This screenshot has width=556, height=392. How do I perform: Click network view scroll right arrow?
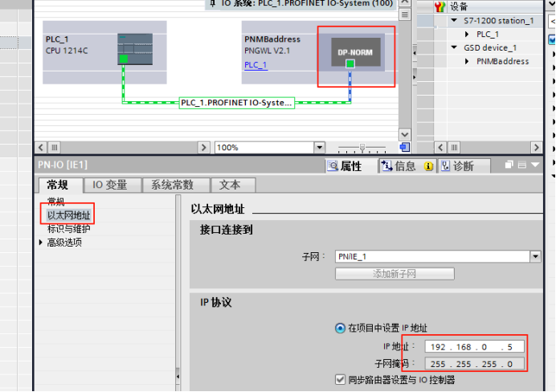203,147
